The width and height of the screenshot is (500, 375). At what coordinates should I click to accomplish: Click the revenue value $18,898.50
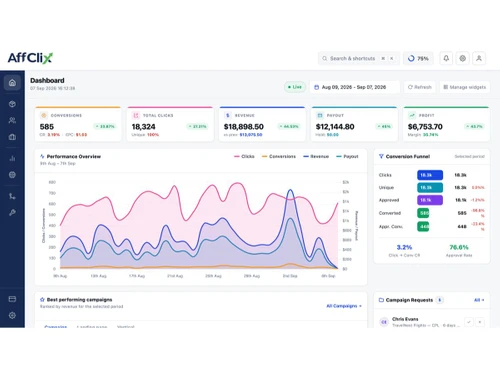244,127
